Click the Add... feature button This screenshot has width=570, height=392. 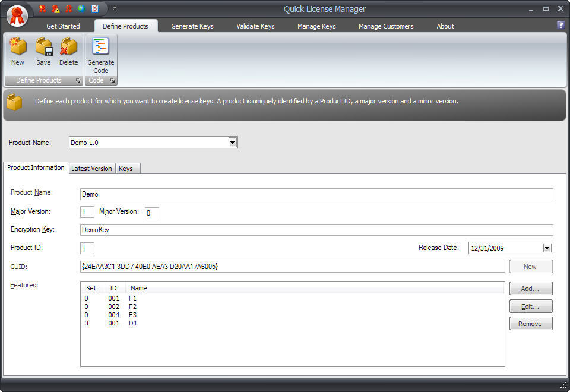[531, 289]
